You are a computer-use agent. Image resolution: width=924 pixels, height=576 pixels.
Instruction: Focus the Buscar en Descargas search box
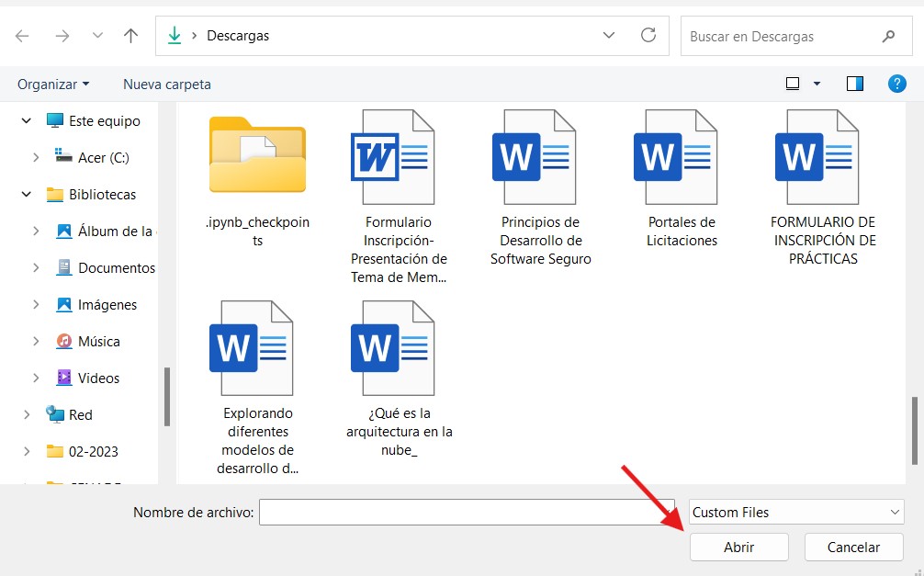[796, 36]
